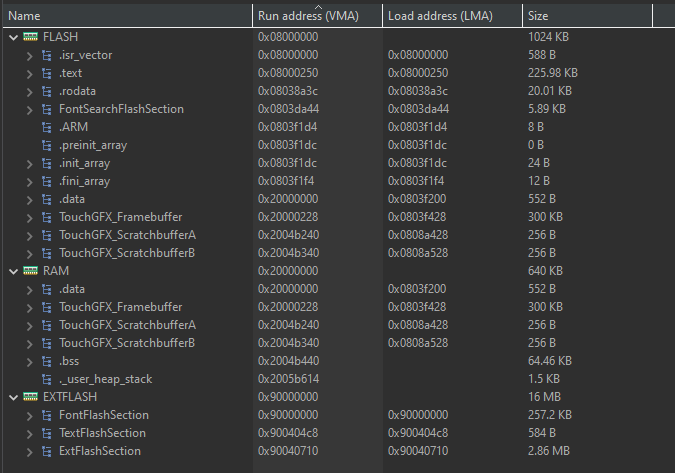Sort by the Name column header
Screen dimensions: 675x473
[x=127, y=16]
